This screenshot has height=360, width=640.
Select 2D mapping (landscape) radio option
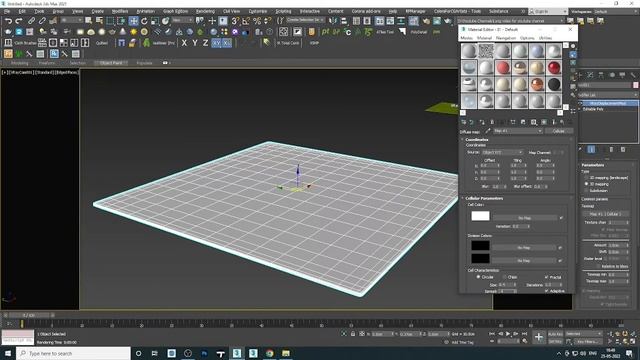[x=587, y=178]
